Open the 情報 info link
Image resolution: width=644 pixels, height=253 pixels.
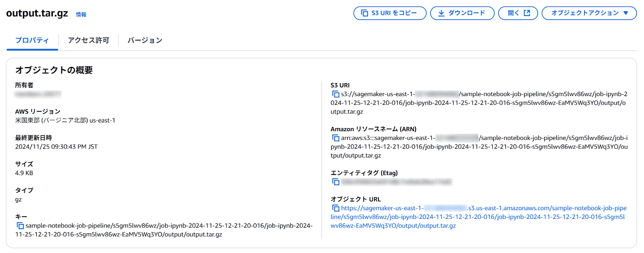pos(81,15)
